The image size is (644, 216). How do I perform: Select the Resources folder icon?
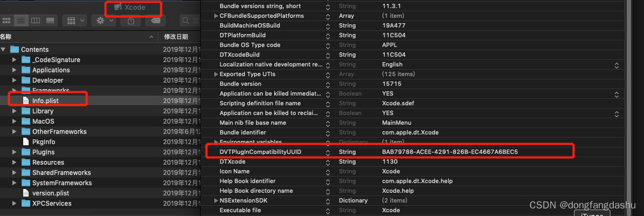point(26,162)
